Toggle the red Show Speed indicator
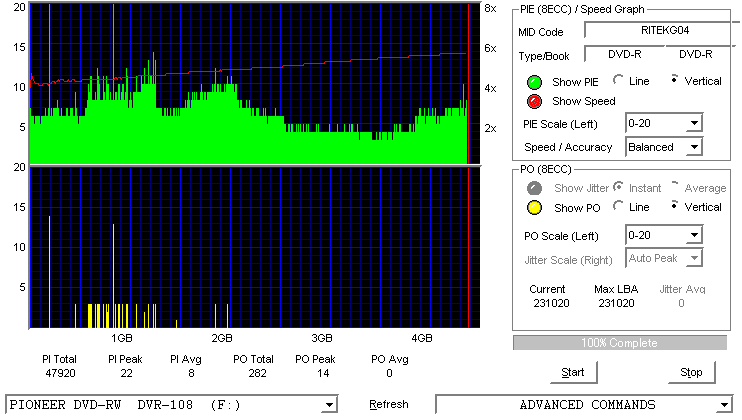The height and width of the screenshot is (420, 742). click(x=534, y=101)
